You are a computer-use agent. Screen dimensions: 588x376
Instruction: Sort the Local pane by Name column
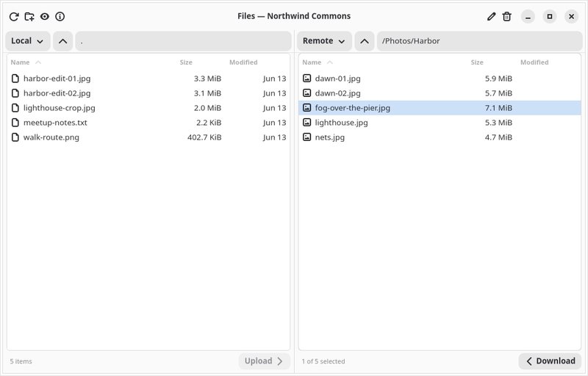tap(21, 62)
